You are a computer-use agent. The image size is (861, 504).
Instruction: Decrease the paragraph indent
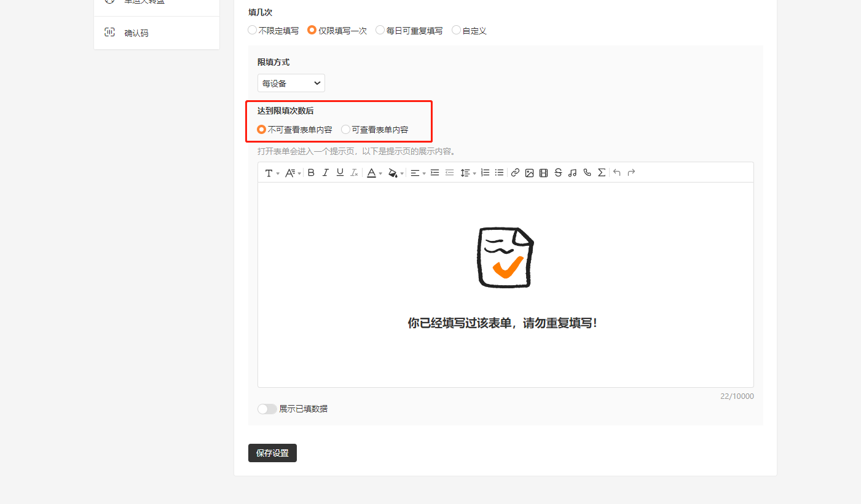(x=449, y=173)
